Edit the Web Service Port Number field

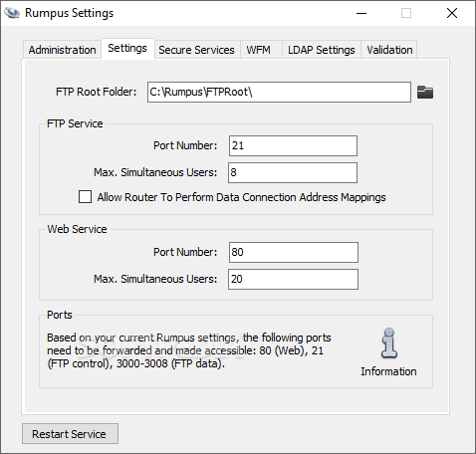(294, 252)
